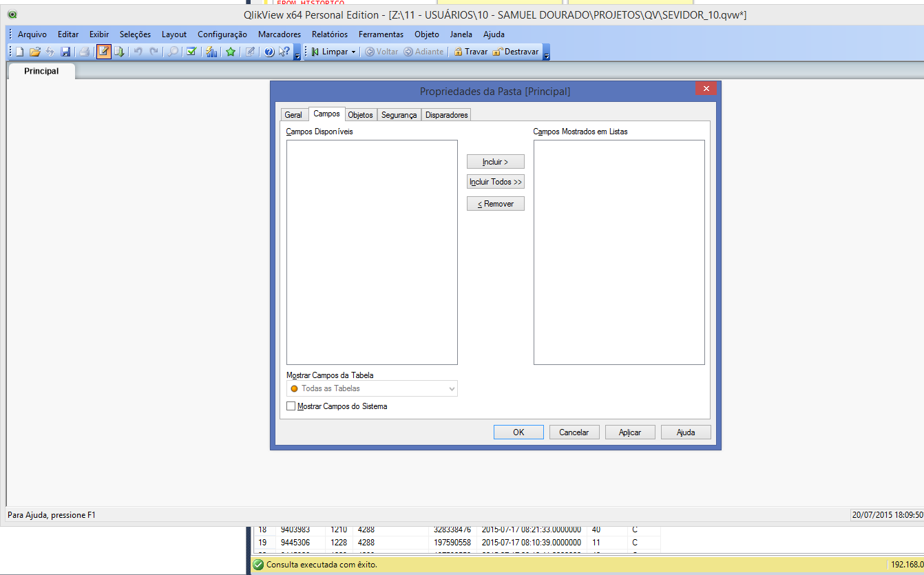
Task: Click inside the Campos Disponíveis list box
Action: pos(372,252)
